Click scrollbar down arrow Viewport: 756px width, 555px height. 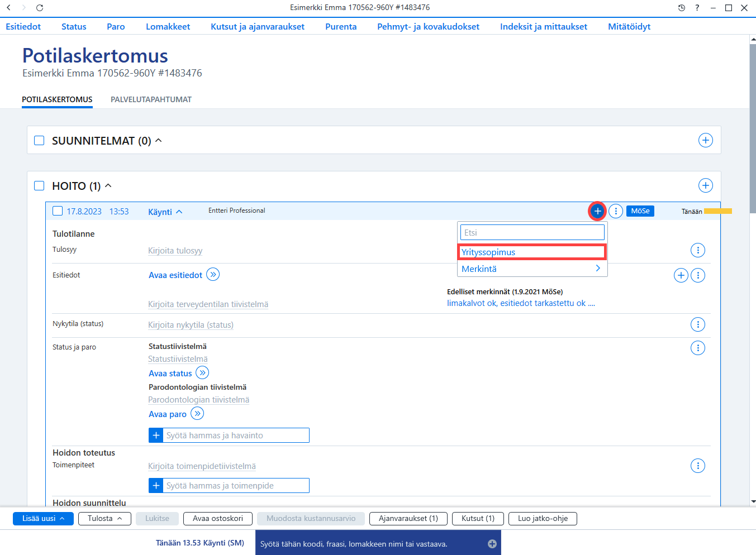tap(753, 502)
